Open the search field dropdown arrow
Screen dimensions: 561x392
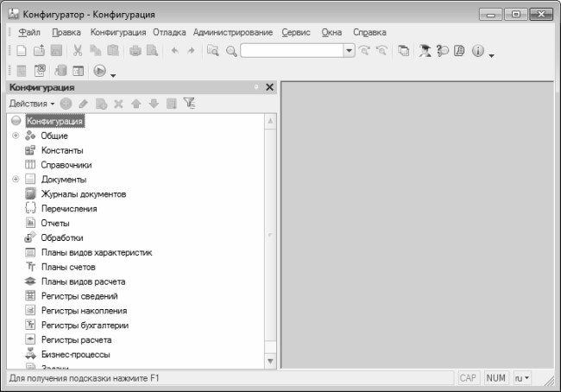349,52
